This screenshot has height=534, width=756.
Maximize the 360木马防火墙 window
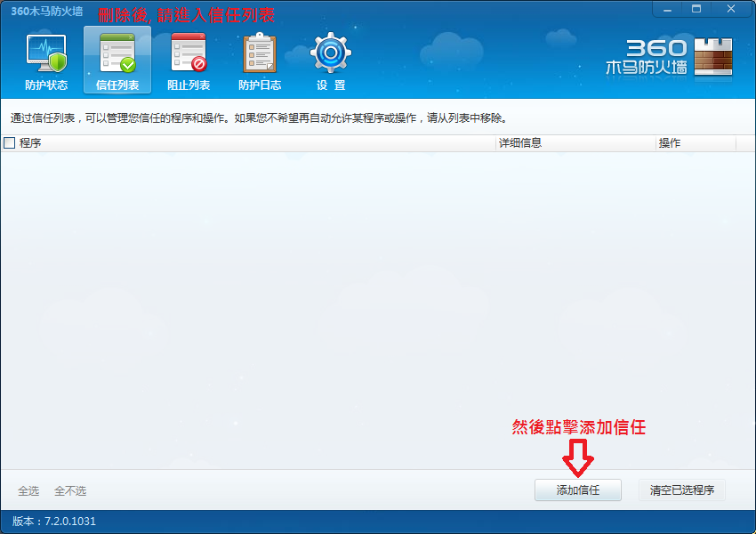pyautogui.click(x=696, y=9)
